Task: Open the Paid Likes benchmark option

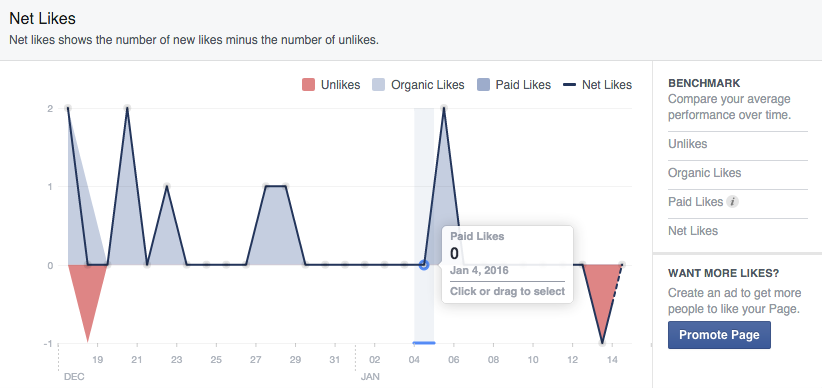Action: pyautogui.click(x=695, y=201)
